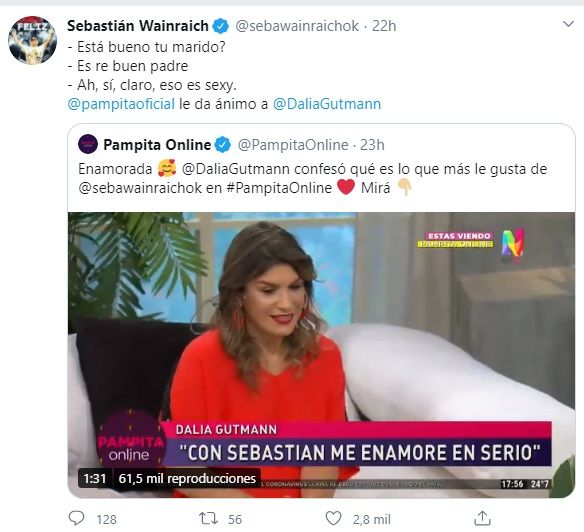Viewport: 584px width, 532px height.
Task: Open the #PampitaOnline hashtag
Action: (x=279, y=188)
